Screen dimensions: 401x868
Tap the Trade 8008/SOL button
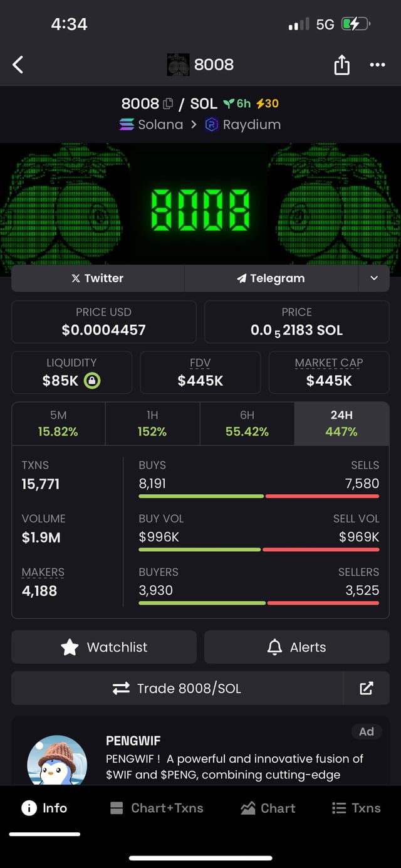click(177, 689)
